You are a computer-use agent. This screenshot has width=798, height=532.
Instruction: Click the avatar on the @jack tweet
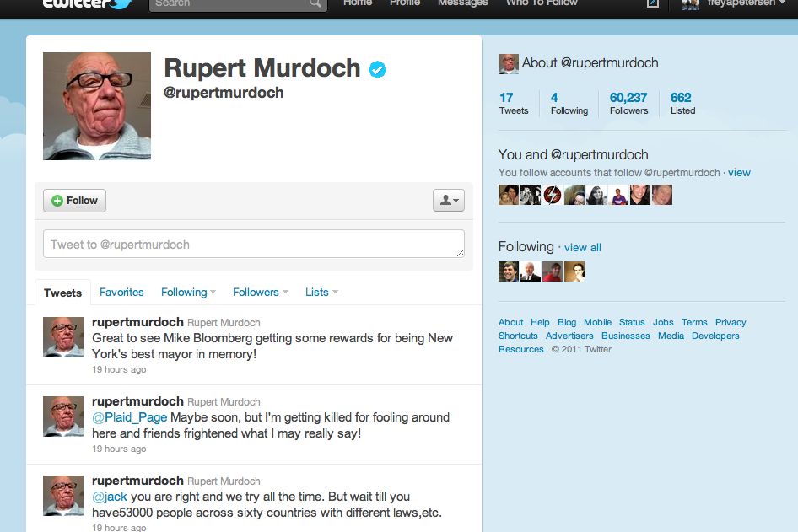(x=63, y=496)
